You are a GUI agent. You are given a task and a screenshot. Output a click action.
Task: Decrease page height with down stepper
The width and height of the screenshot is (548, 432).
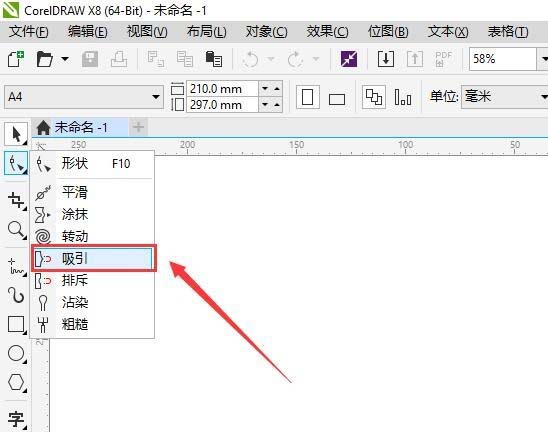pyautogui.click(x=265, y=105)
